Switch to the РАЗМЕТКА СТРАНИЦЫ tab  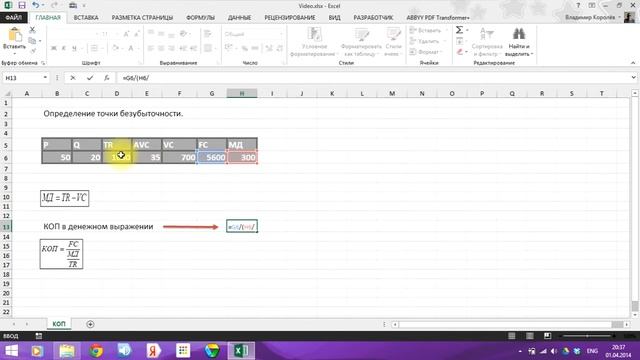click(142, 18)
